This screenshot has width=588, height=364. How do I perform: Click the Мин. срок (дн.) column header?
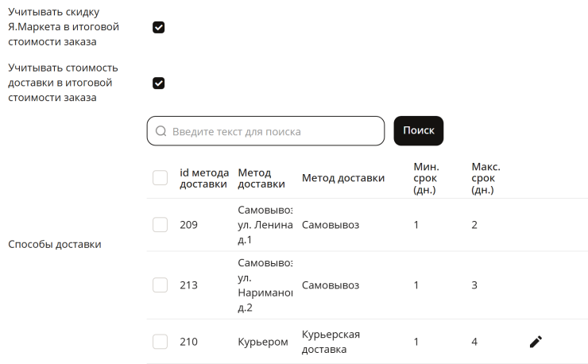426,178
